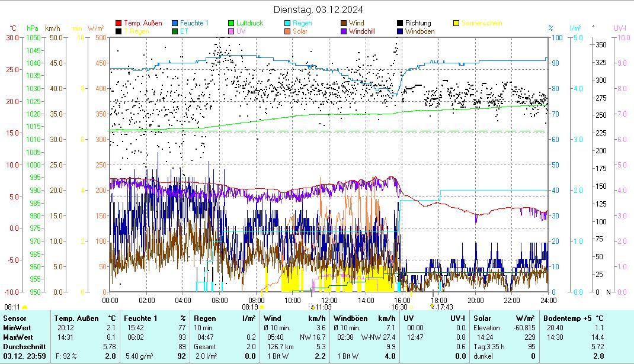The height and width of the screenshot is (364, 634).
Task: Select the yellow Sonnenschein legend square
Action: click(x=457, y=24)
